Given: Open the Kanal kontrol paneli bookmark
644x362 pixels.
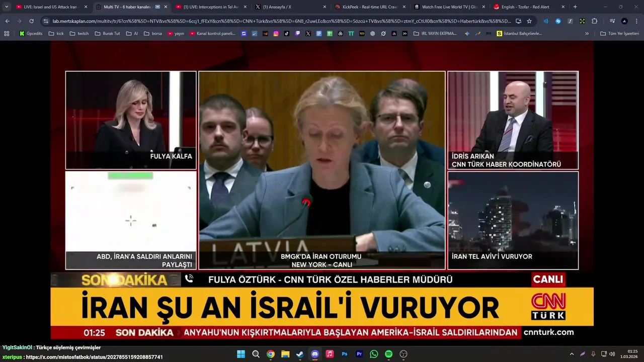Looking at the screenshot, I should click(x=212, y=34).
